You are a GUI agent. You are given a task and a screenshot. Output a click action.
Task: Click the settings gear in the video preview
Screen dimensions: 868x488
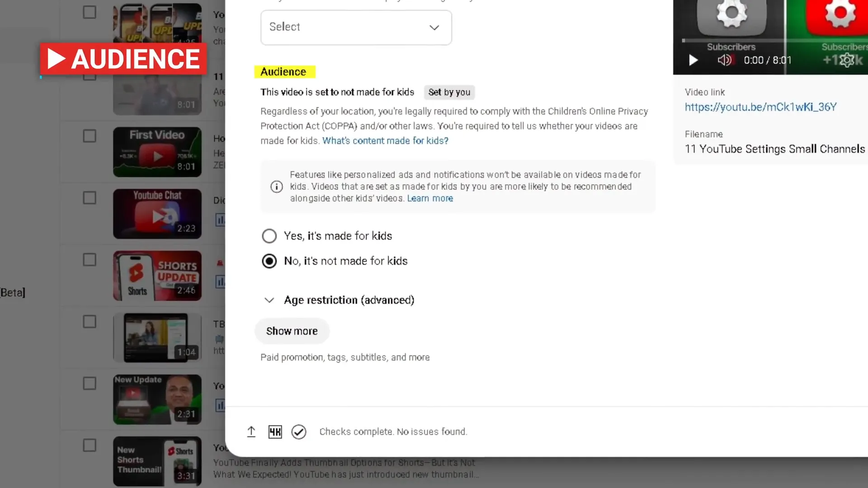point(846,60)
